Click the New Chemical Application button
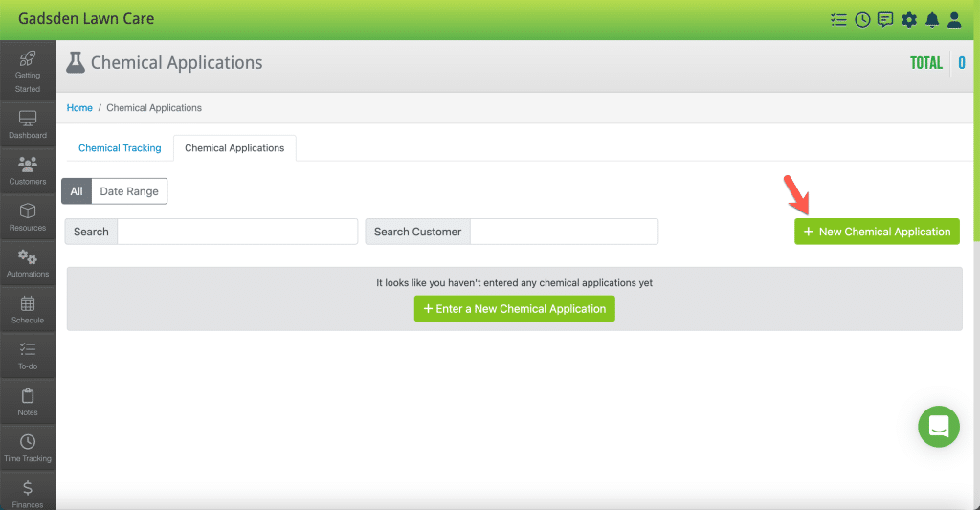The width and height of the screenshot is (980, 510). 877,232
